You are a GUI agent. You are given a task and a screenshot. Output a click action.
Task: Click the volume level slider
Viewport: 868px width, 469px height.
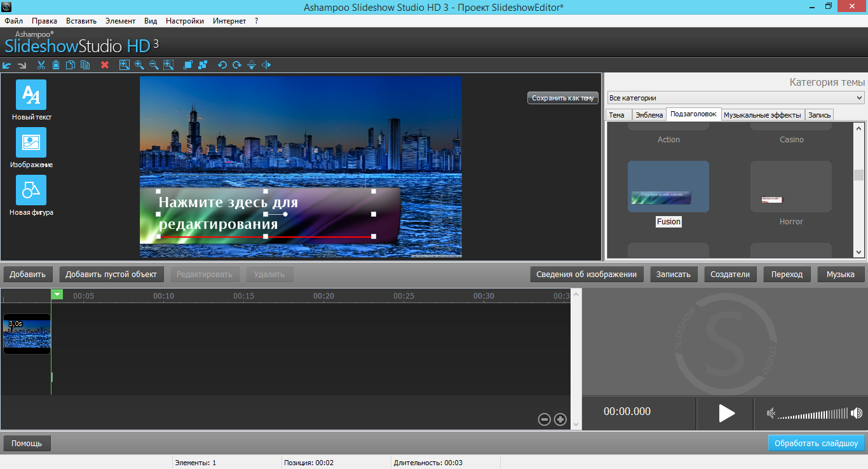click(812, 414)
